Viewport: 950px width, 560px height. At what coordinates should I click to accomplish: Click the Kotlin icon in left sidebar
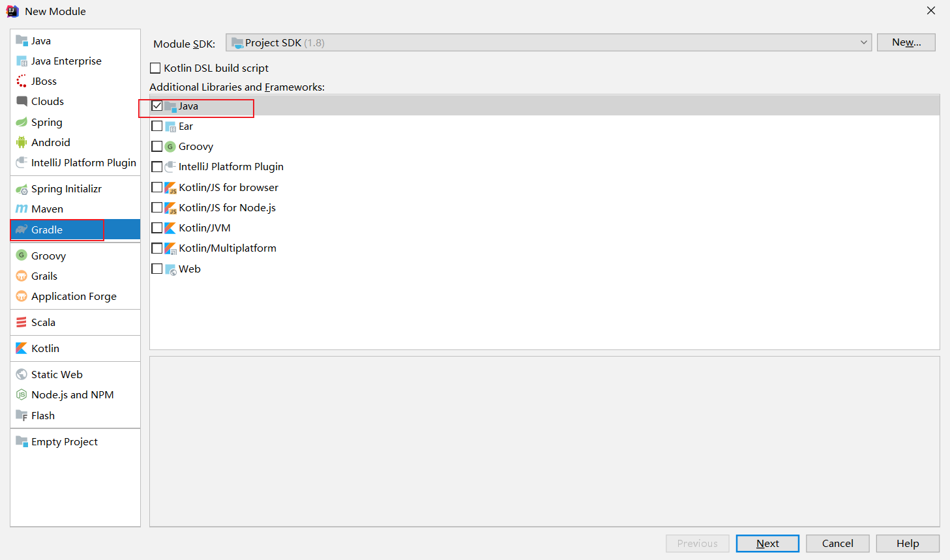(x=22, y=349)
